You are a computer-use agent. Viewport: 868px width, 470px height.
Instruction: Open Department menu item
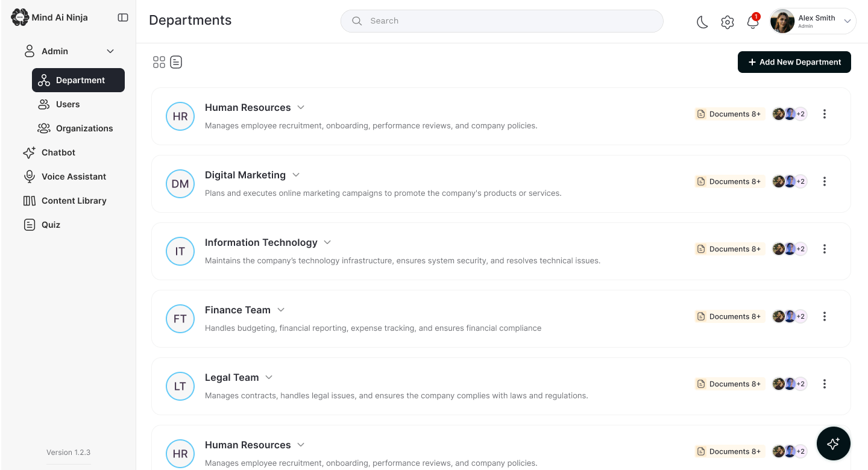click(78, 80)
